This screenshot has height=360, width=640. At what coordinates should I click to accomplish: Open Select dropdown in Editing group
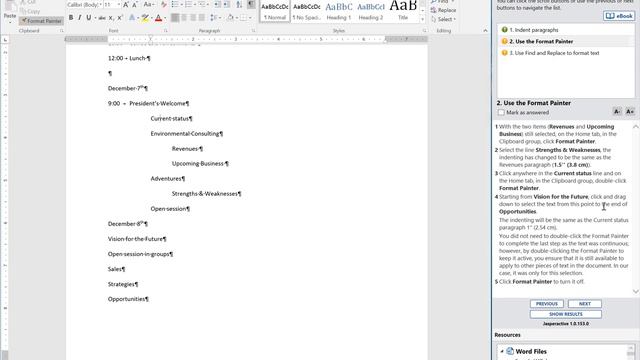point(444,19)
